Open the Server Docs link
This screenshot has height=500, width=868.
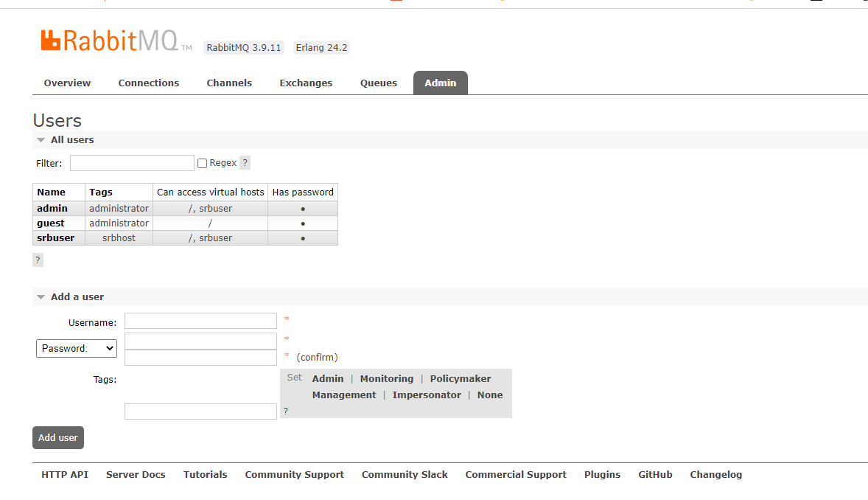pyautogui.click(x=136, y=474)
